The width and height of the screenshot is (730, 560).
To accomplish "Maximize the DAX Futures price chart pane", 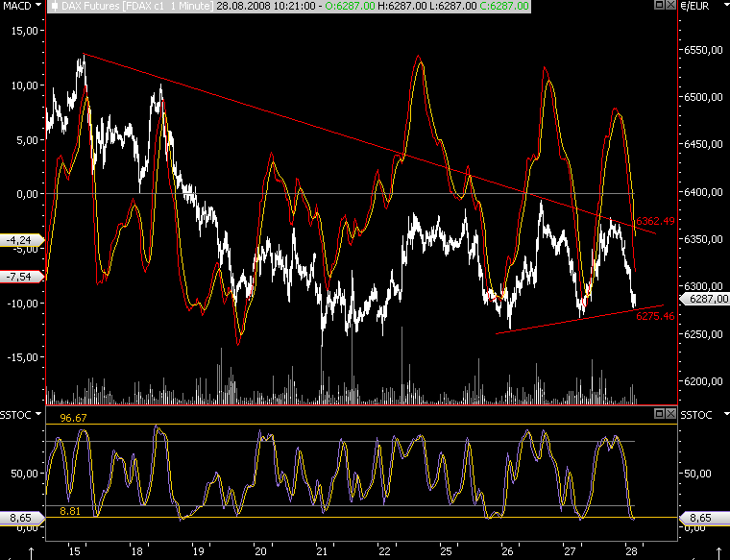I will click(659, 5).
